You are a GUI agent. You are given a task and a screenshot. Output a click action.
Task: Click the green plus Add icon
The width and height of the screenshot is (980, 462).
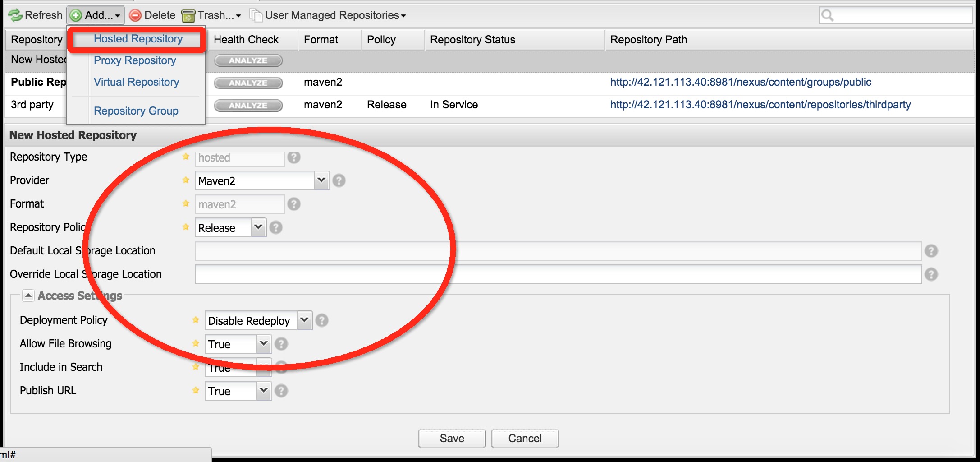[76, 16]
